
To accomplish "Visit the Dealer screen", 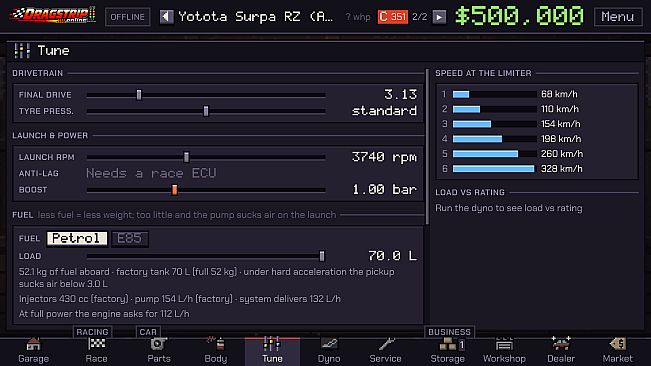I will click(561, 351).
